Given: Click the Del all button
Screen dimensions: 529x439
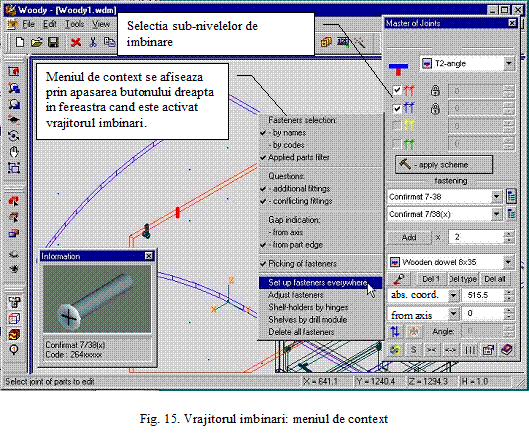Looking at the screenshot, I should 495,279.
